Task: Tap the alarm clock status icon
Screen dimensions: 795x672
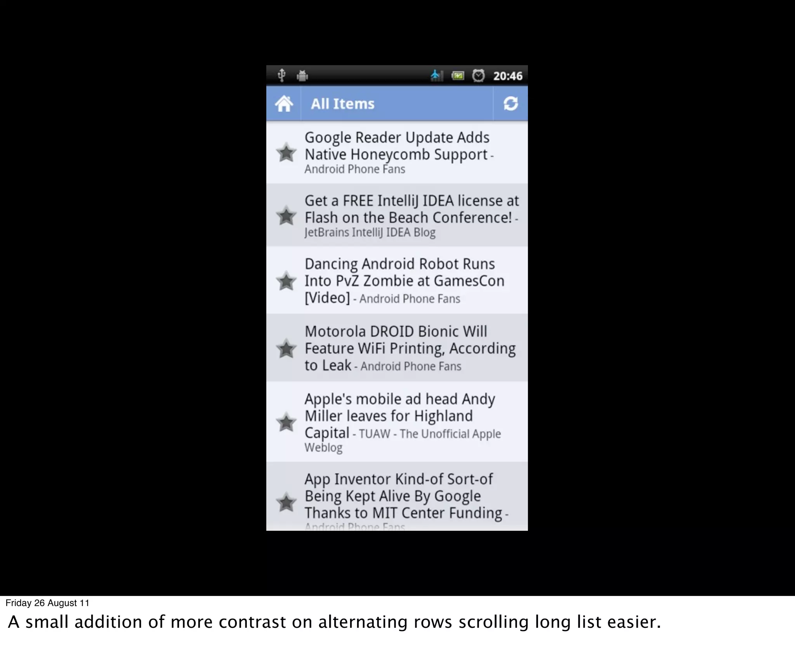Action: tap(478, 76)
